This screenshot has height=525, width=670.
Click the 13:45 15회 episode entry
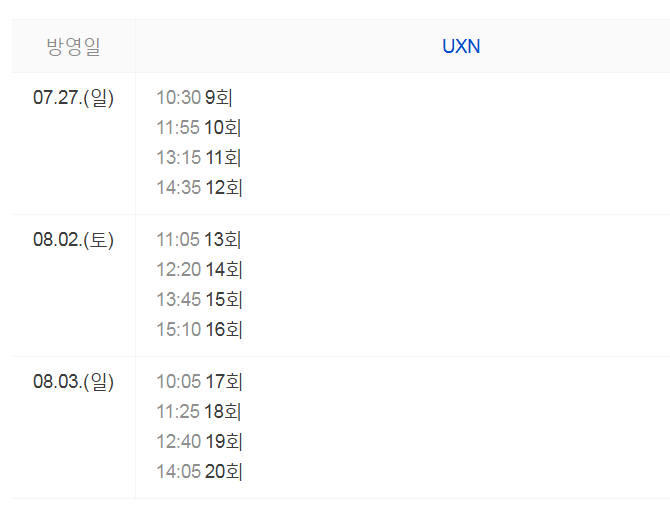(x=199, y=300)
